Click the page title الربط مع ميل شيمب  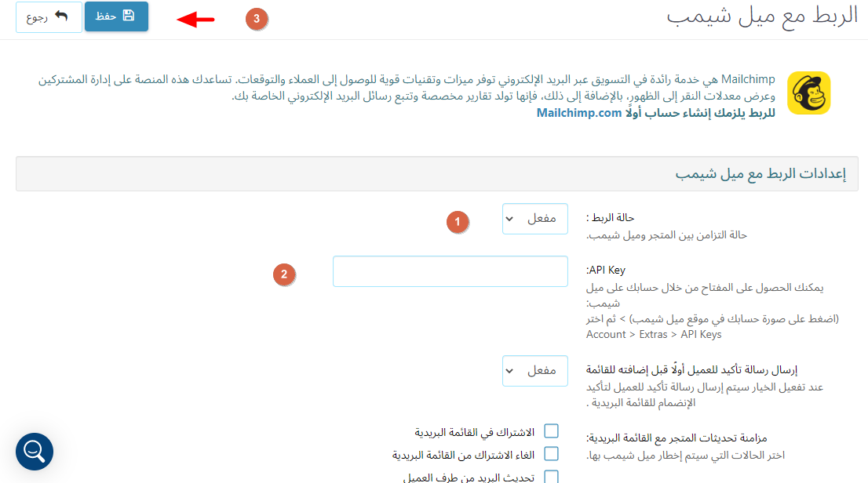762,16
